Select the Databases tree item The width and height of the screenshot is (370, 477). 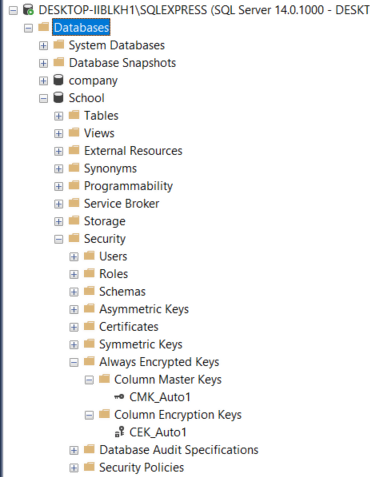coord(81,27)
